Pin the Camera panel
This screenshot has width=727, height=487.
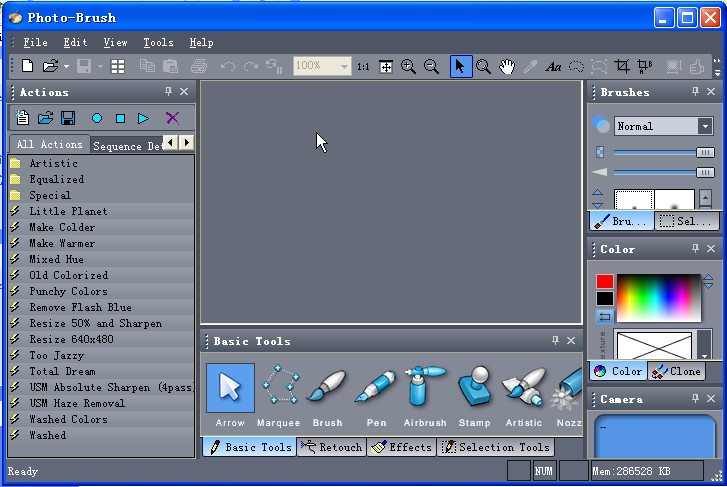(695, 398)
